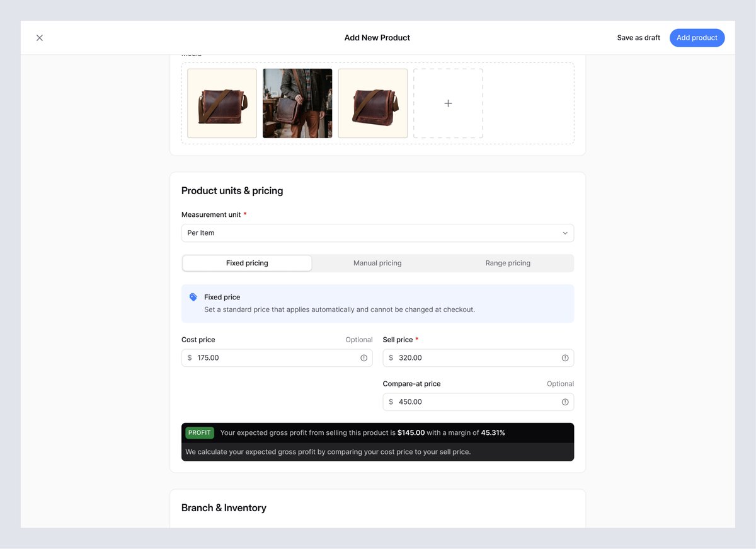This screenshot has width=756, height=549.
Task: Close the Add New Product dialog
Action: (40, 38)
